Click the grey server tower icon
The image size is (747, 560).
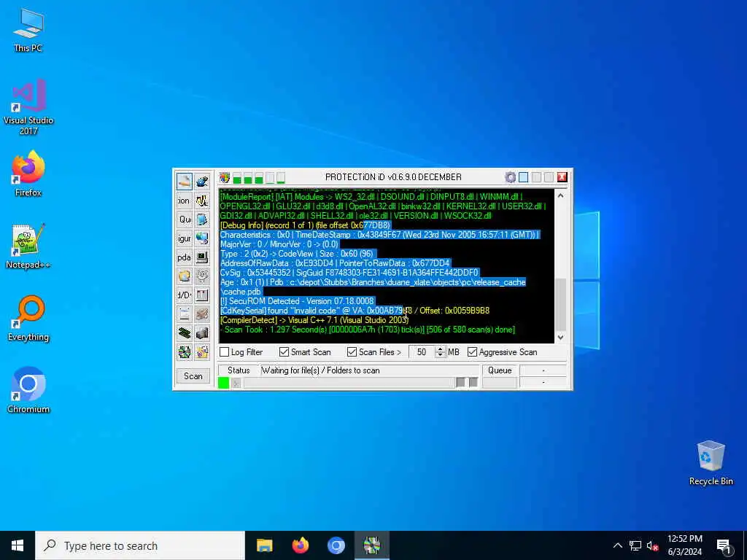(x=202, y=332)
